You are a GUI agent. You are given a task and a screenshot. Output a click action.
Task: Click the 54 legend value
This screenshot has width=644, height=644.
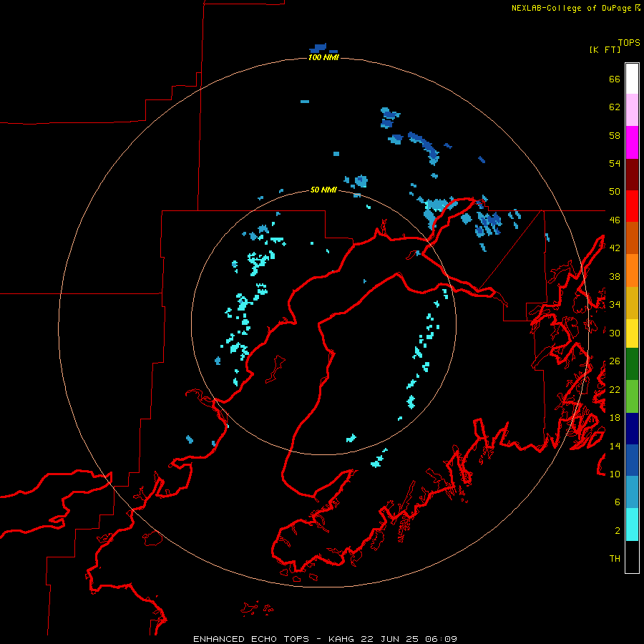pos(615,163)
